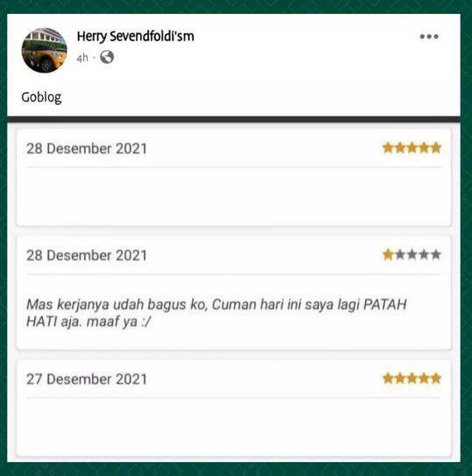Image resolution: width=472 pixels, height=476 pixels.
Task: Click five-star rating on first 28 Desember review
Action: 412,148
